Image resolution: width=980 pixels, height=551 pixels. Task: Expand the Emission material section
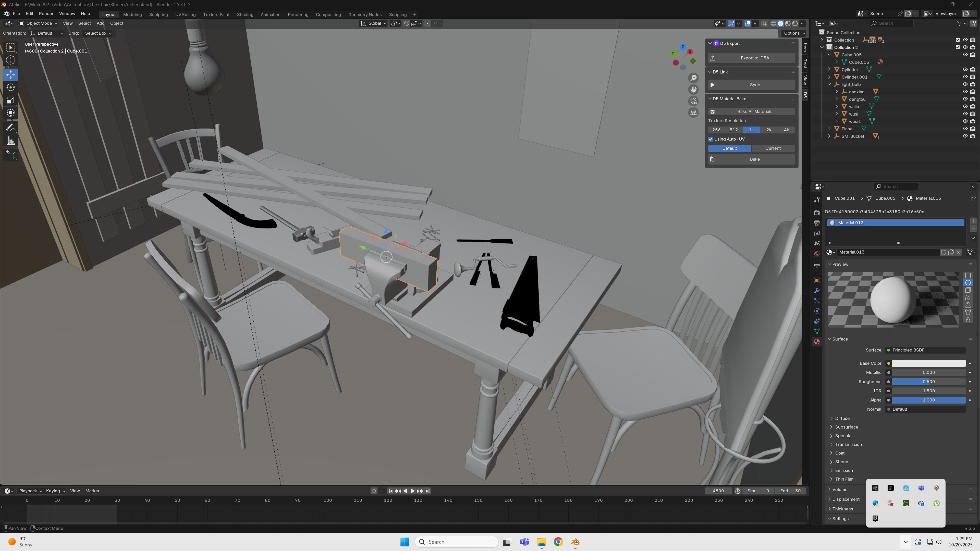843,470
